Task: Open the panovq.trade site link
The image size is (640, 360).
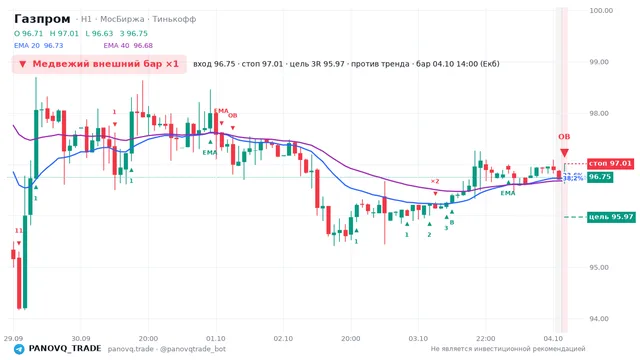Action: pyautogui.click(x=131, y=349)
